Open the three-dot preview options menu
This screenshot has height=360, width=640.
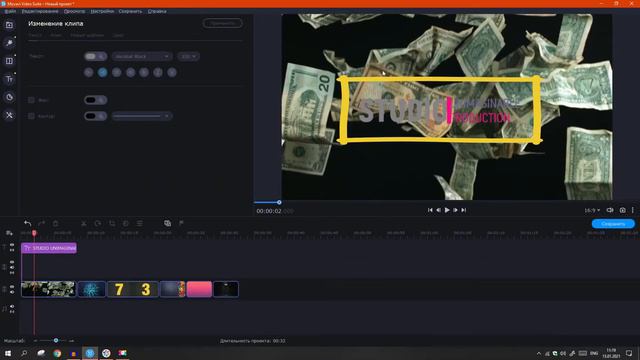(x=633, y=210)
